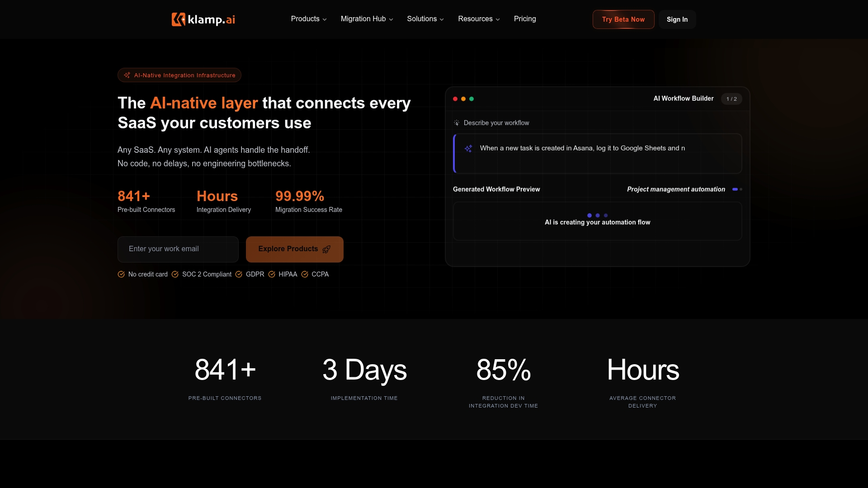This screenshot has height=488, width=868.
Task: Expand the Solutions chevron
Action: [442, 19]
